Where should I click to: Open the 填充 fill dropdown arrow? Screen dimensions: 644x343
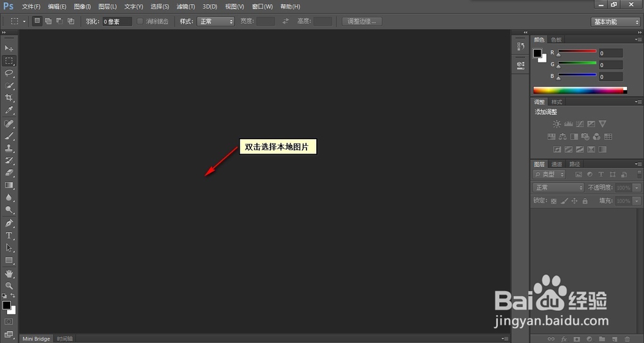point(636,201)
